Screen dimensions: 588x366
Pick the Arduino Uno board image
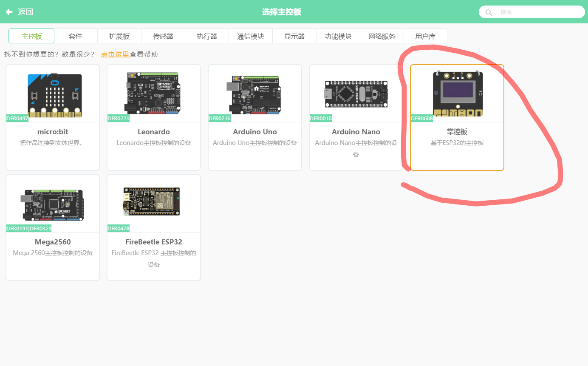(255, 95)
